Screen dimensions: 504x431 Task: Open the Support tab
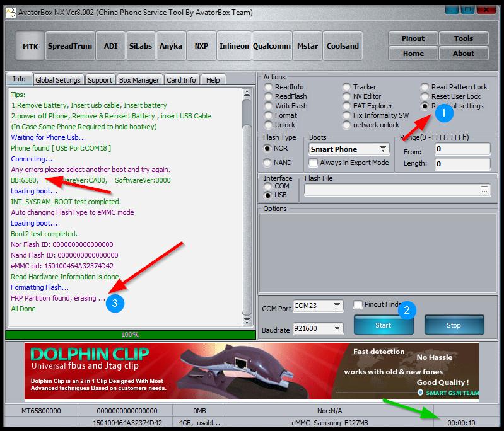[100, 79]
